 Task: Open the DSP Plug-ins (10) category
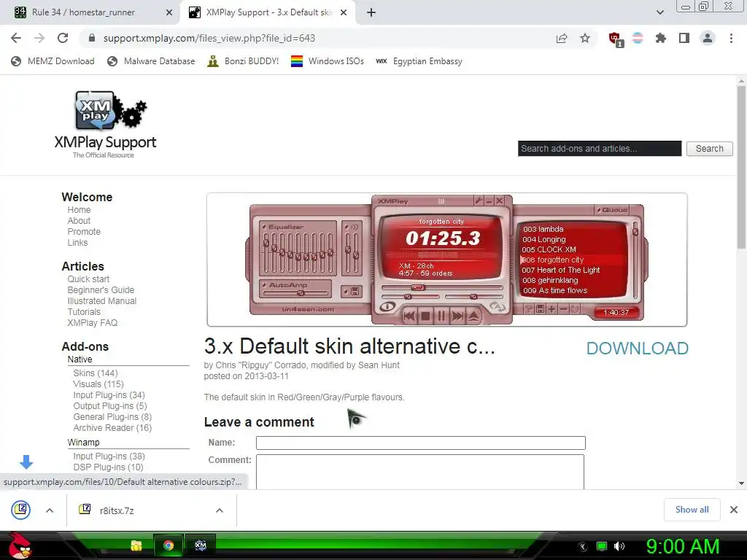coord(108,467)
